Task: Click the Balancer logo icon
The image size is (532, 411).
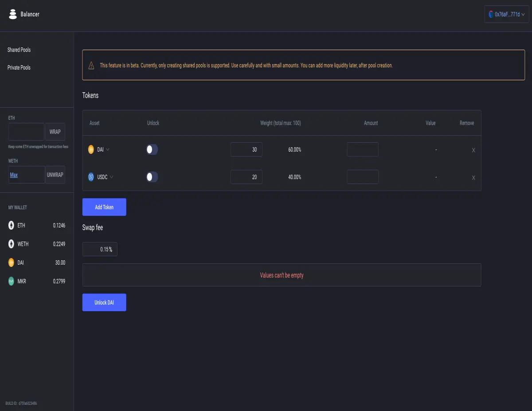Action: point(12,14)
